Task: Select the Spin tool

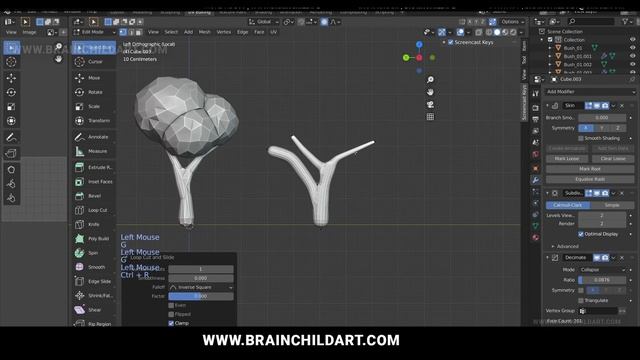Action: 94,253
